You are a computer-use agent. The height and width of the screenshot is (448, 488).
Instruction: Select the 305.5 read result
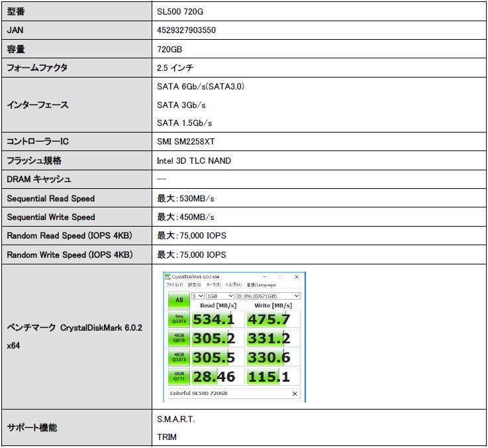(218, 357)
